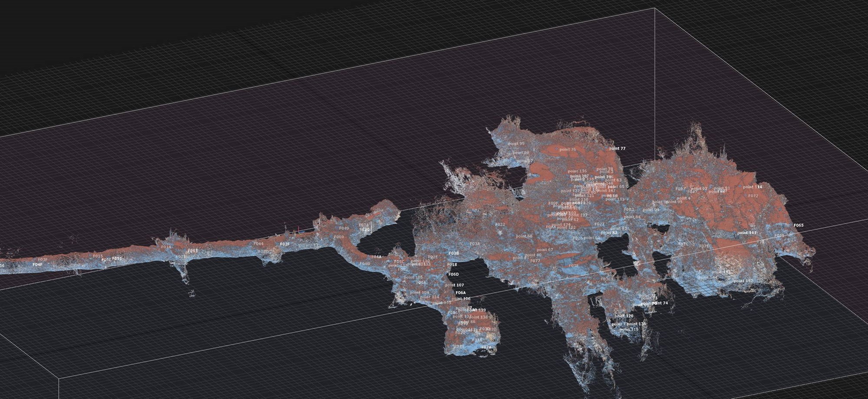Select the F022 station label
868x399 pixels.
point(500,225)
